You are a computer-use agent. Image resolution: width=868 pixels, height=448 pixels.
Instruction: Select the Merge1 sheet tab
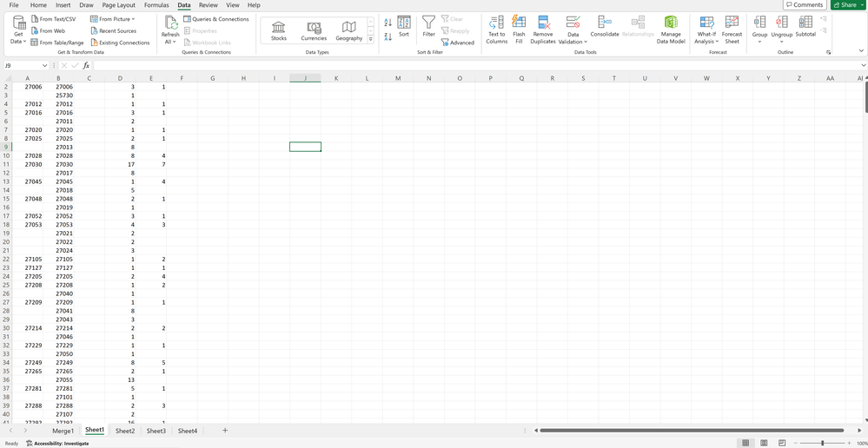pos(63,431)
